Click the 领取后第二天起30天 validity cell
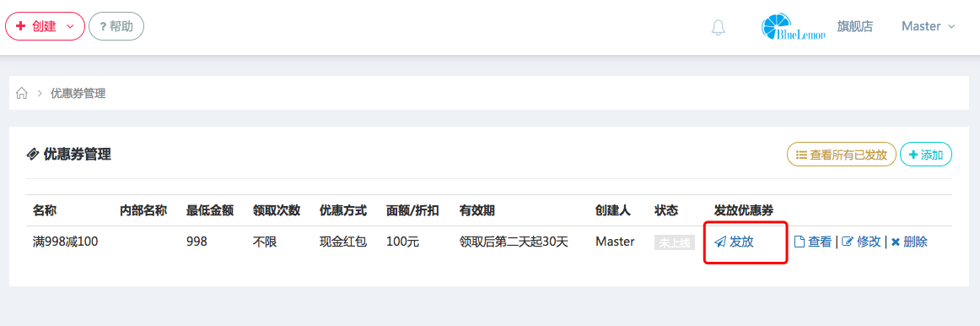 513,242
